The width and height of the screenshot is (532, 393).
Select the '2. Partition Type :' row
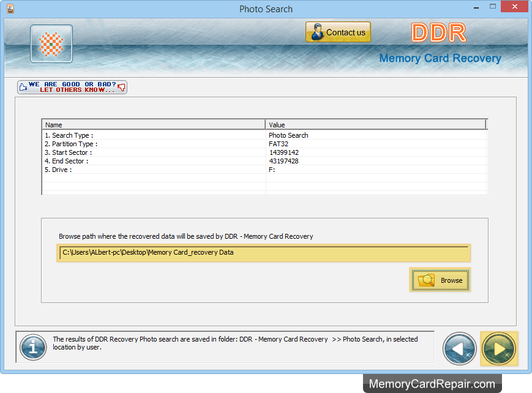pyautogui.click(x=264, y=144)
